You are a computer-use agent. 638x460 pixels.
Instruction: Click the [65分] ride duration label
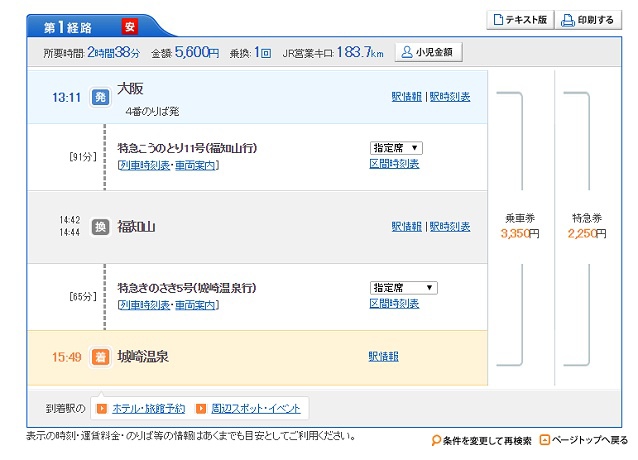(x=83, y=296)
